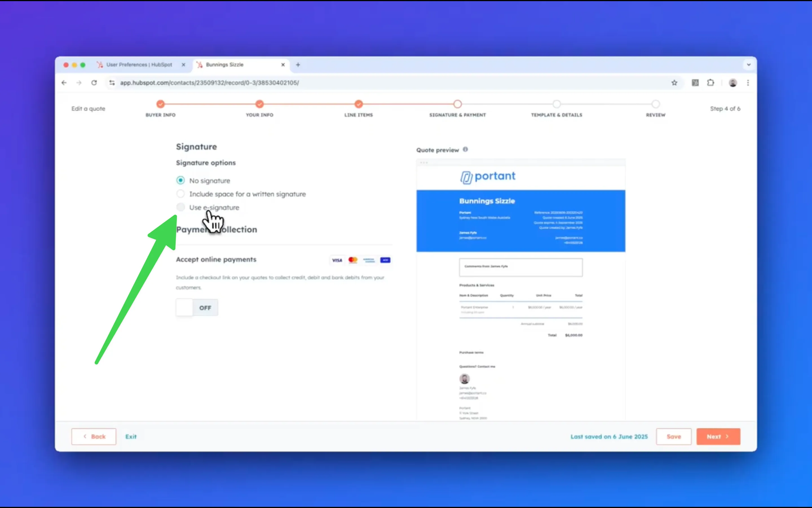Close the User Preferences tab

[184, 65]
